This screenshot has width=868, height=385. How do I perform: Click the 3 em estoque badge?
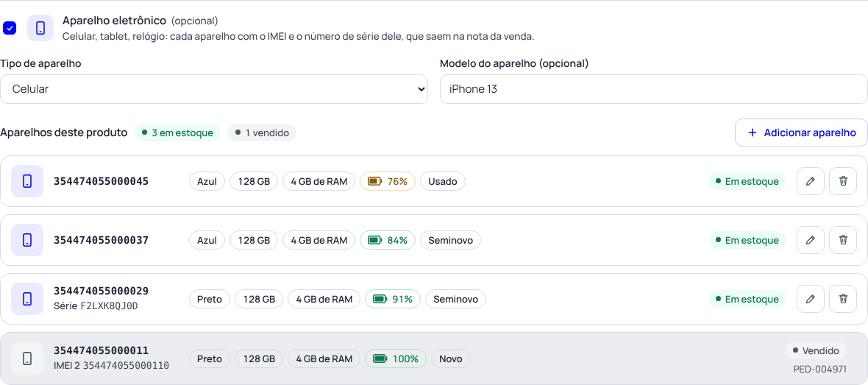click(178, 133)
